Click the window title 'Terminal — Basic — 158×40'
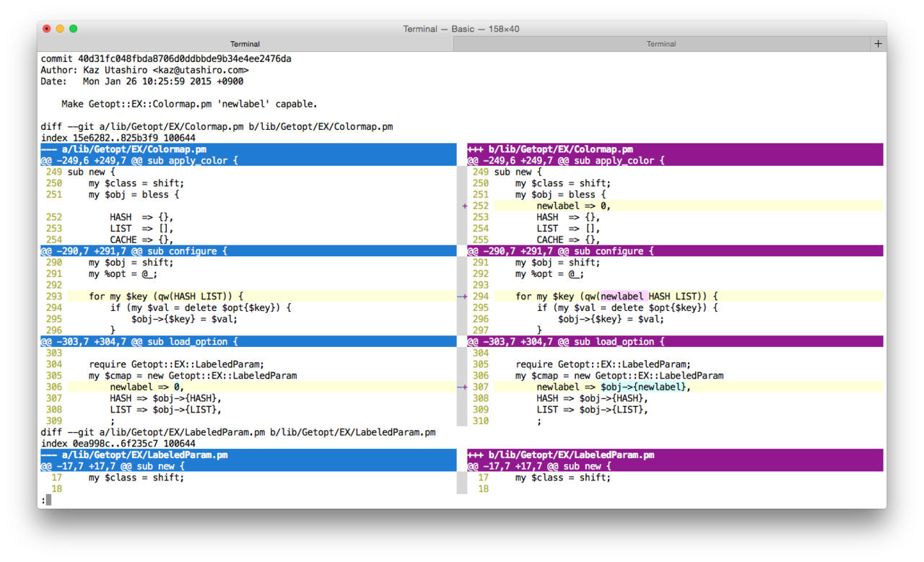The image size is (924, 562). coord(461,29)
